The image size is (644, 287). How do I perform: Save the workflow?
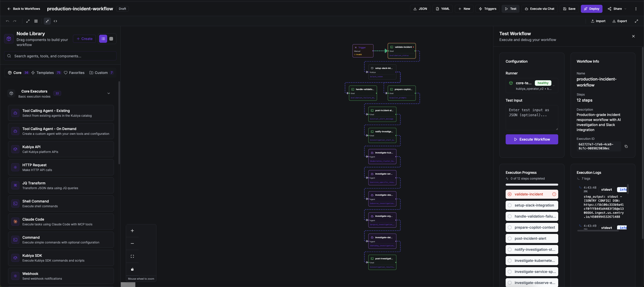point(569,9)
